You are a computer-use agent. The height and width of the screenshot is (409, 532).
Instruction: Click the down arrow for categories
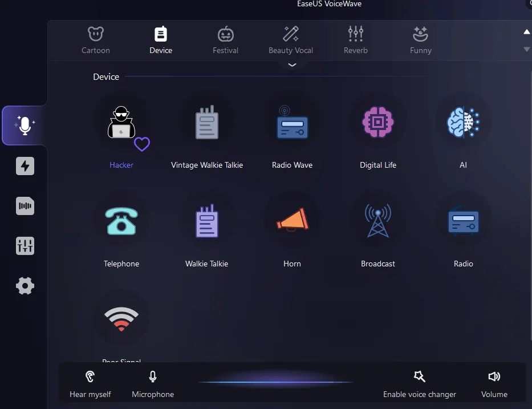pyautogui.click(x=526, y=50)
